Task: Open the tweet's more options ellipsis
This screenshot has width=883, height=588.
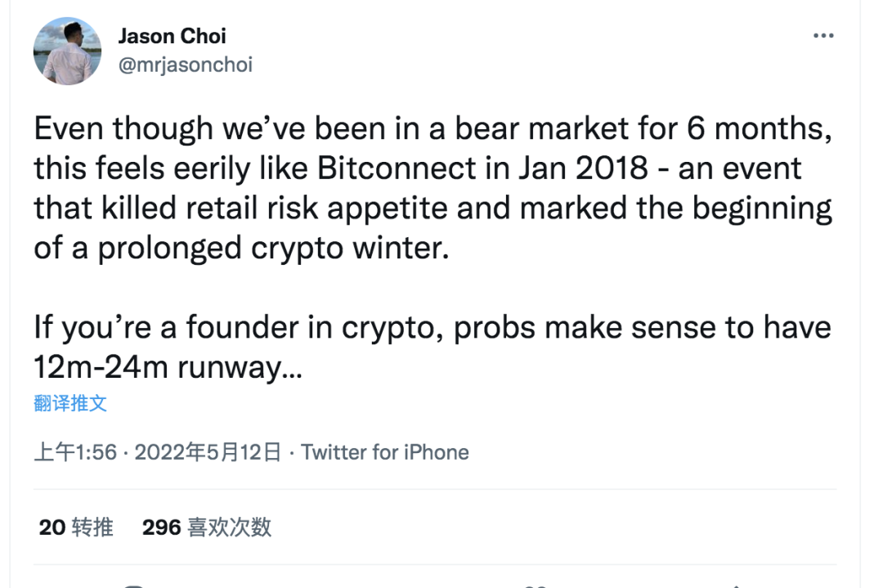Action: click(823, 38)
